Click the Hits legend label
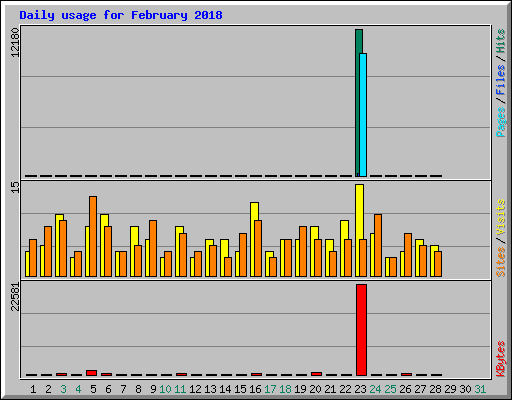 coord(501,41)
